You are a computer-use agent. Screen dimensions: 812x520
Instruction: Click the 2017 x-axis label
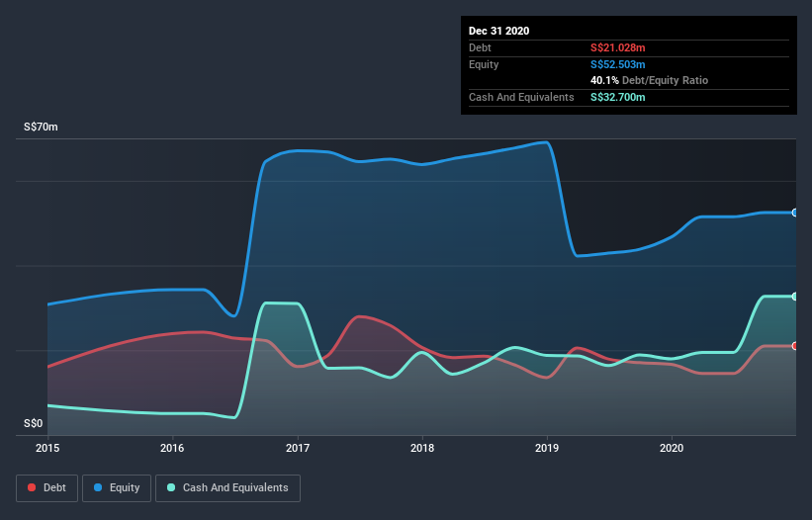click(x=298, y=448)
